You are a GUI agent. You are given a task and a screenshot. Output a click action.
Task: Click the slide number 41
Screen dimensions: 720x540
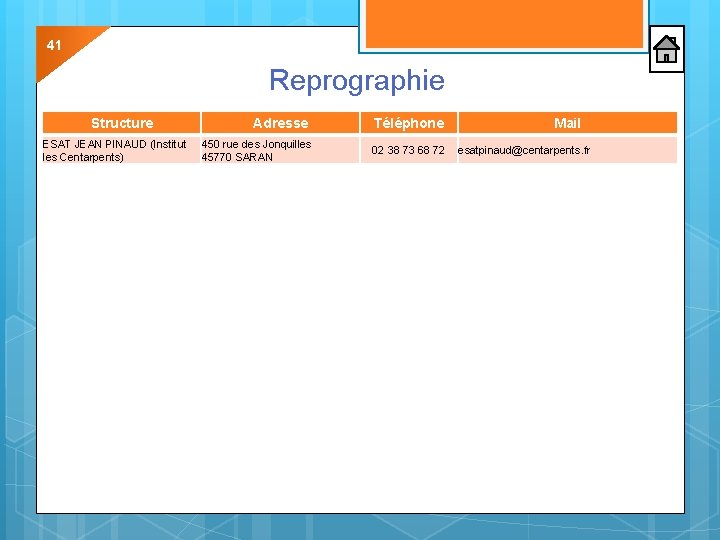[54, 45]
